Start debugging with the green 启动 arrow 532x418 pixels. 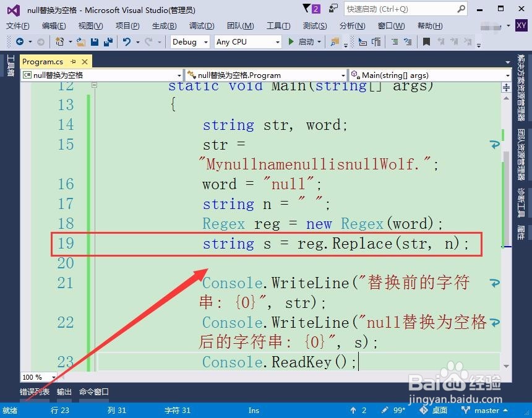point(300,41)
